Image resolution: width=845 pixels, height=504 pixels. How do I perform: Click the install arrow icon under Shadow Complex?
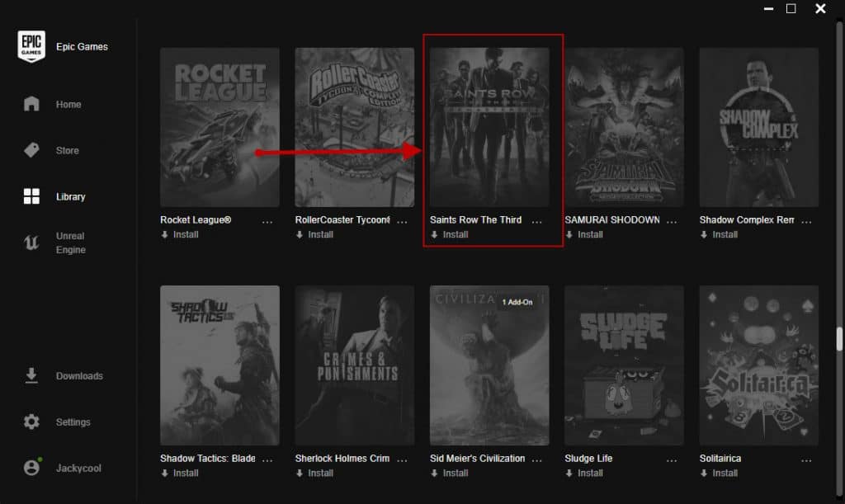704,234
